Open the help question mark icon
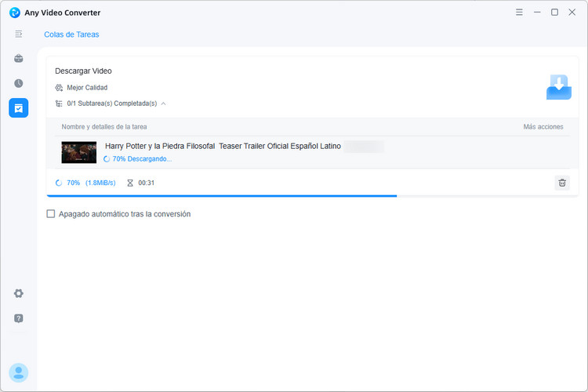Viewport: 588px width, 392px height. point(18,318)
